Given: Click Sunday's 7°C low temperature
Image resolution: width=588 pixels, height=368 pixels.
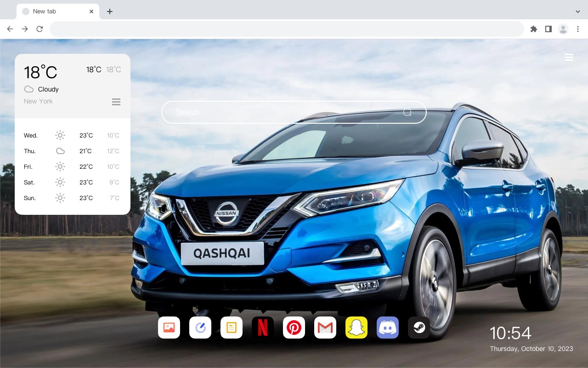Looking at the screenshot, I should click(x=114, y=198).
